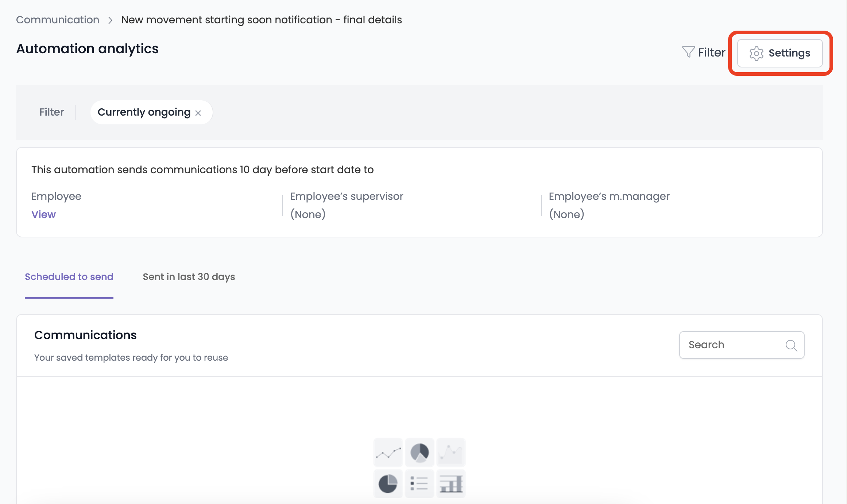Click the (None) value under Employee's supervisor
847x504 pixels.
(308, 214)
